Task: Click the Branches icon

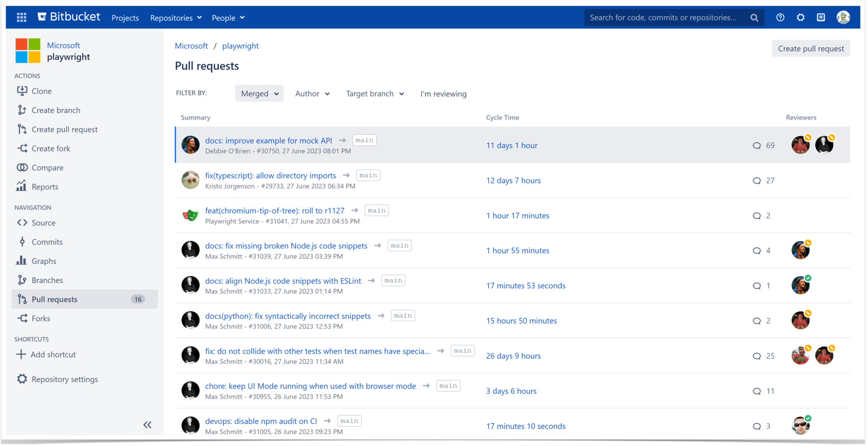Action: [x=22, y=280]
